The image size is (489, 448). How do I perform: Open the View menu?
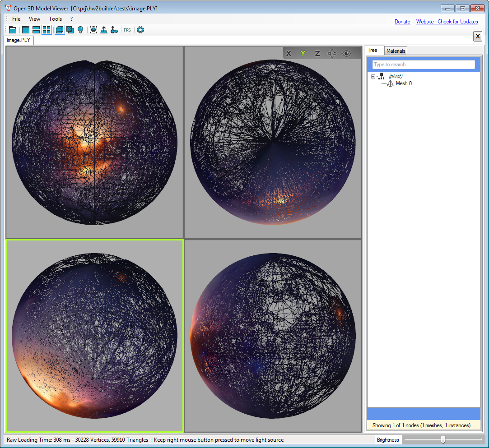[x=34, y=18]
